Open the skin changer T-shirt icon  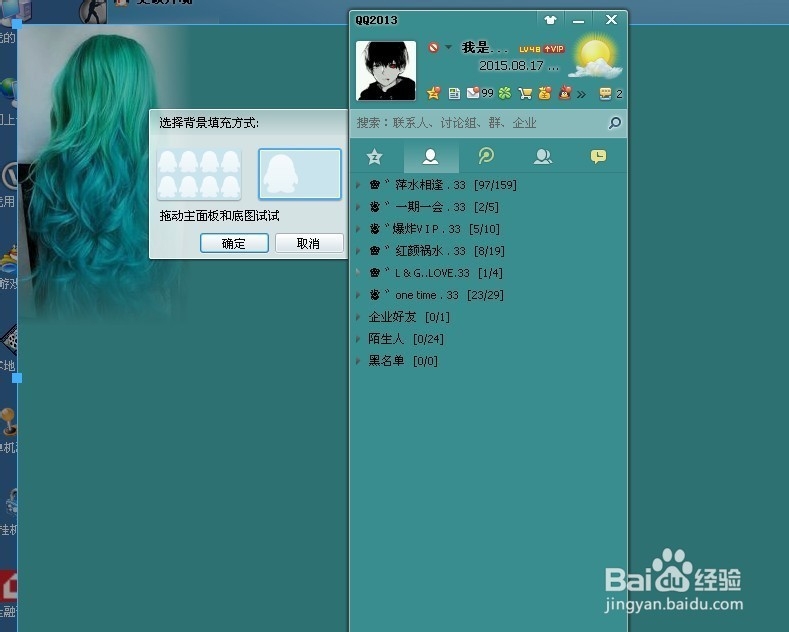[x=550, y=20]
